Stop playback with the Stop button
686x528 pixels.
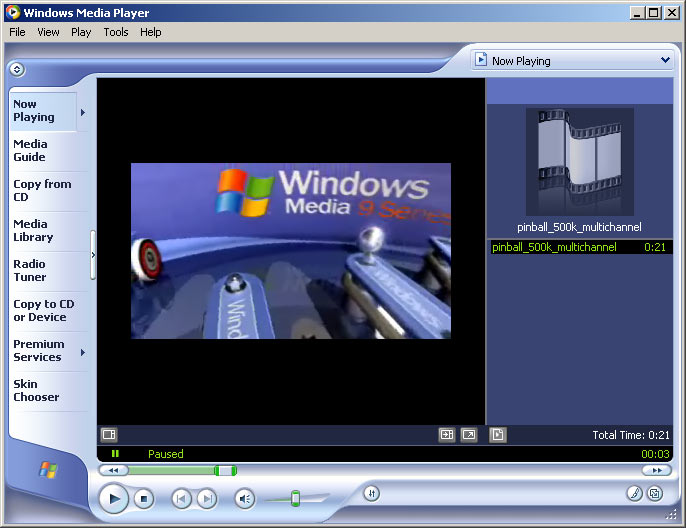tap(144, 499)
